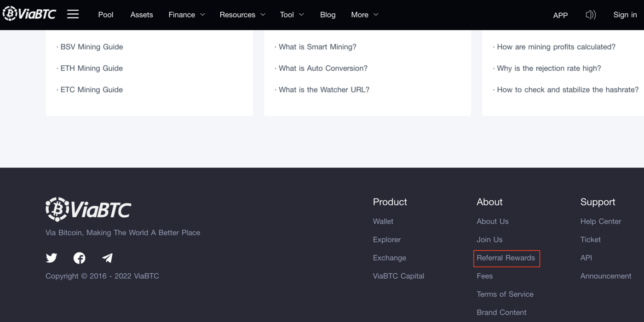The image size is (644, 322).
Task: Open Announcement under Support
Action: [606, 276]
